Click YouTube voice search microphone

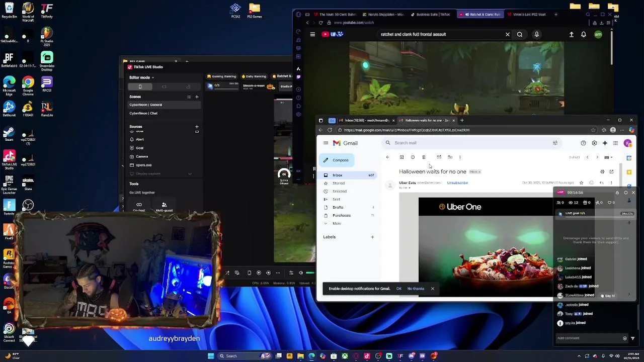click(536, 35)
